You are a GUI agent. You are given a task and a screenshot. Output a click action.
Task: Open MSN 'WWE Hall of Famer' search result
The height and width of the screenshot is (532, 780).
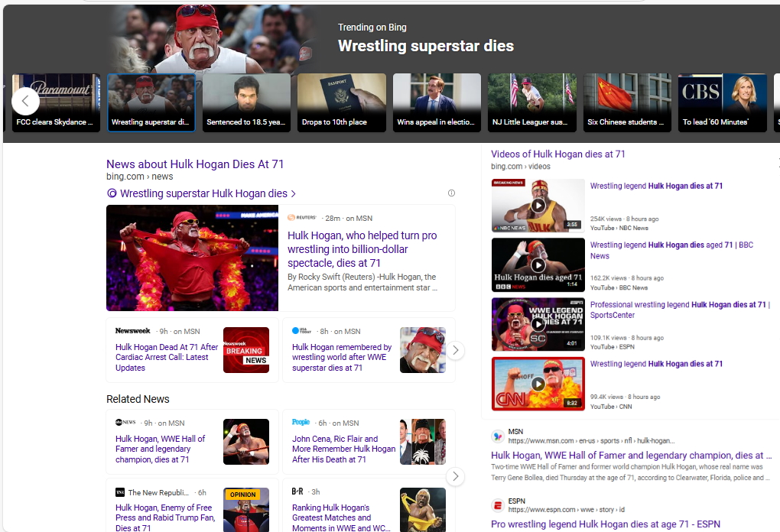tap(631, 456)
